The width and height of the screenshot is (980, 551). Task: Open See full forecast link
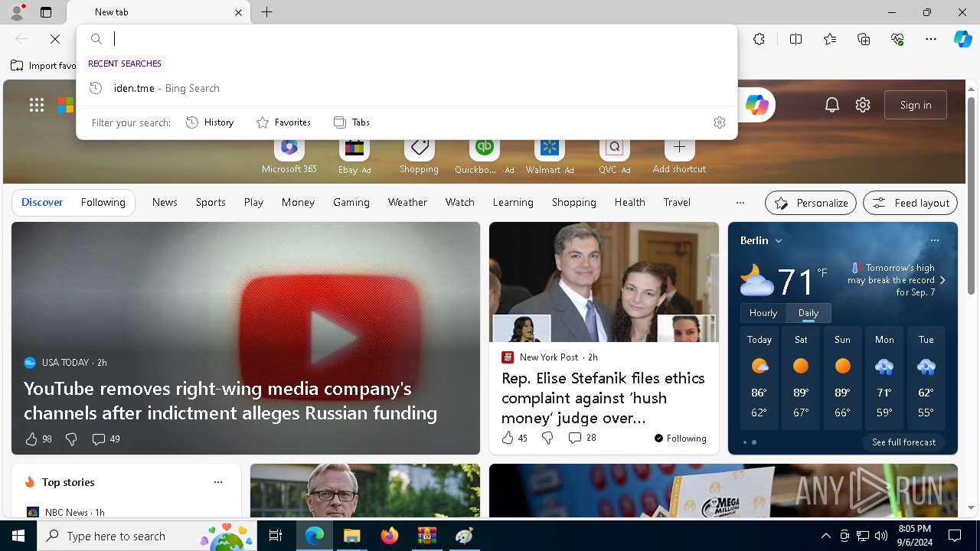(903, 442)
